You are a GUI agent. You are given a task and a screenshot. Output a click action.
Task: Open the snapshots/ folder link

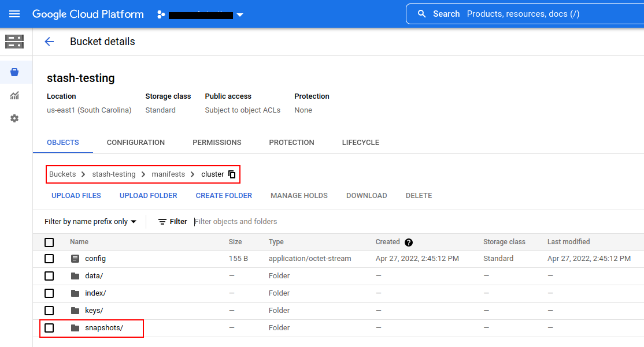click(104, 328)
